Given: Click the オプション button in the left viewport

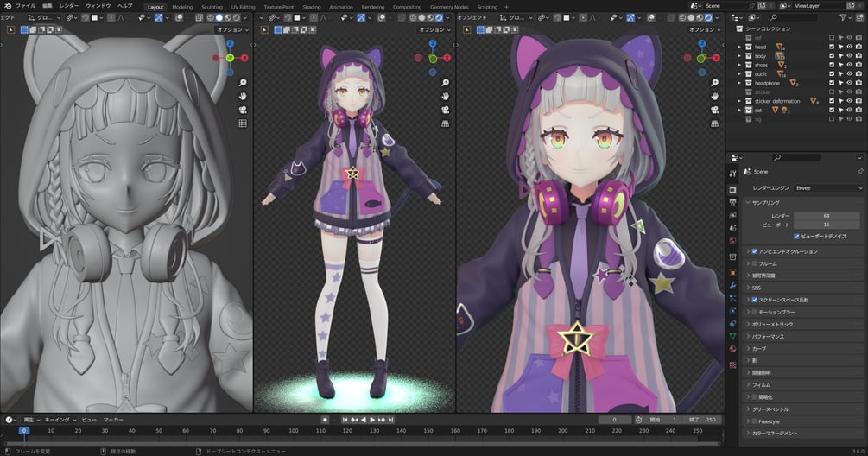Looking at the screenshot, I should pyautogui.click(x=232, y=30).
